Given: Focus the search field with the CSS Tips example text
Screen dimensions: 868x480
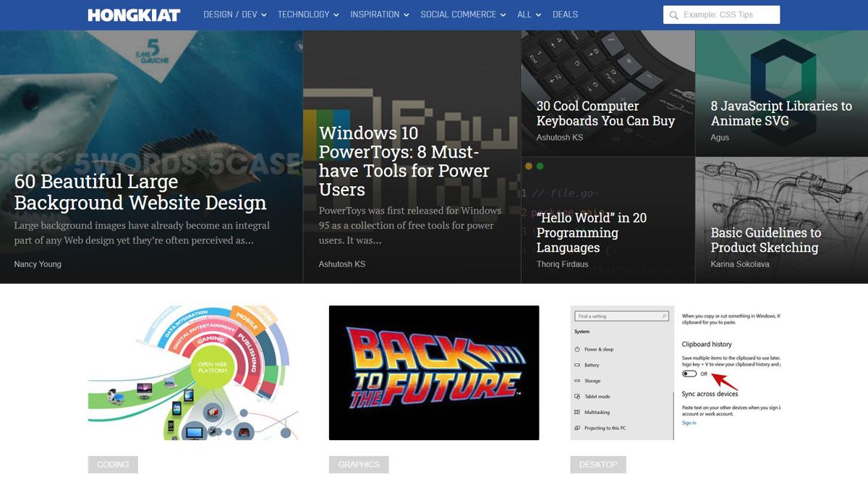Looking at the screenshot, I should click(x=721, y=14).
